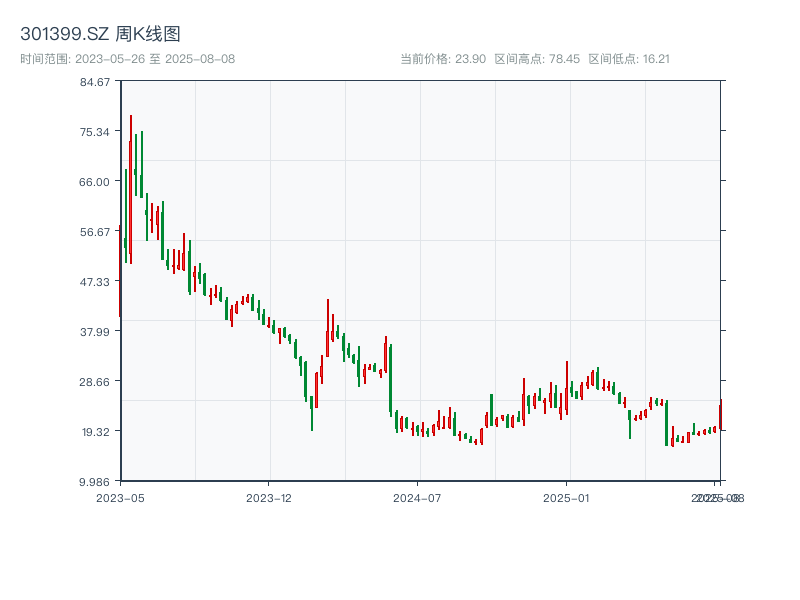Click the 2023-05 x-axis date label
This screenshot has width=800, height=600.
point(120,497)
